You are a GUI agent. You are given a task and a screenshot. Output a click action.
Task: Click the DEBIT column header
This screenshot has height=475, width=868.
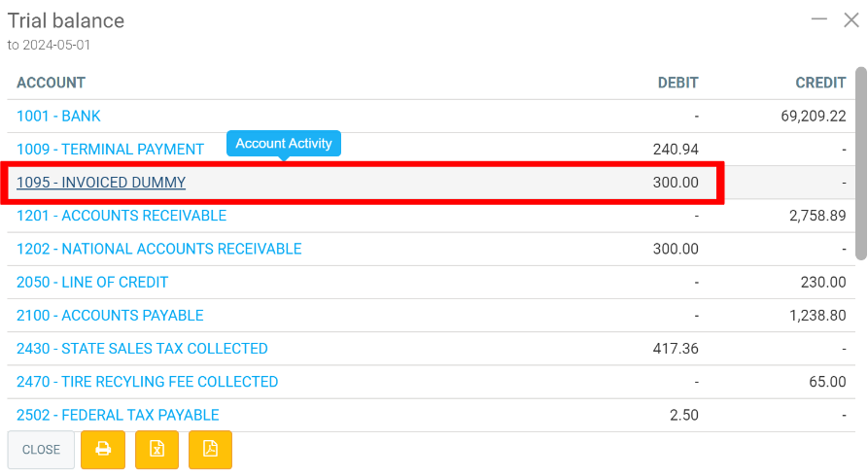click(x=677, y=83)
